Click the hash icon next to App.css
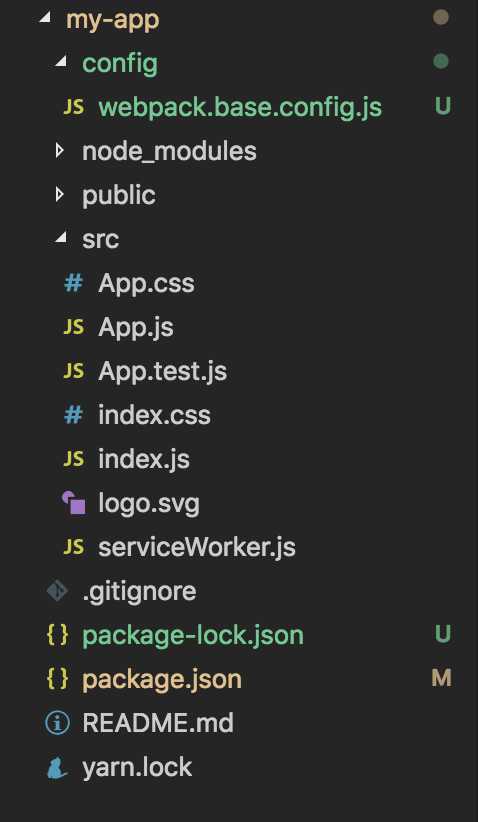 click(73, 284)
